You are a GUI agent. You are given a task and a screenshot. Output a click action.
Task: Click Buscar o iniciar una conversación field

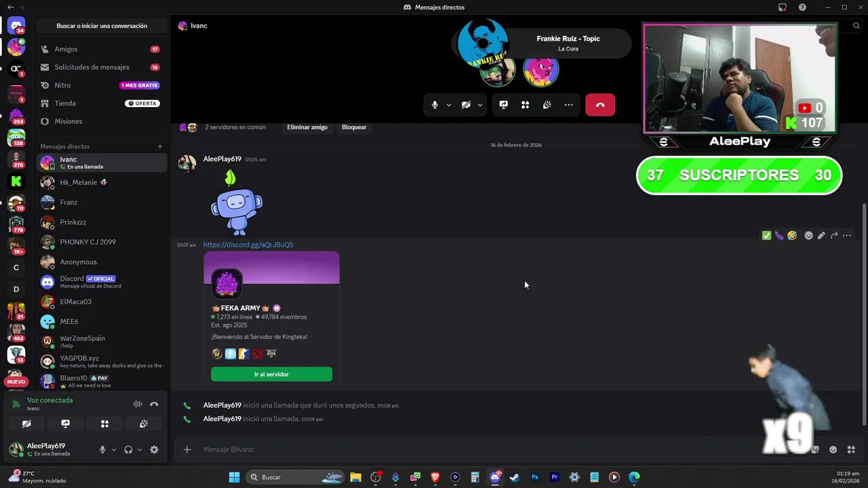coord(102,26)
